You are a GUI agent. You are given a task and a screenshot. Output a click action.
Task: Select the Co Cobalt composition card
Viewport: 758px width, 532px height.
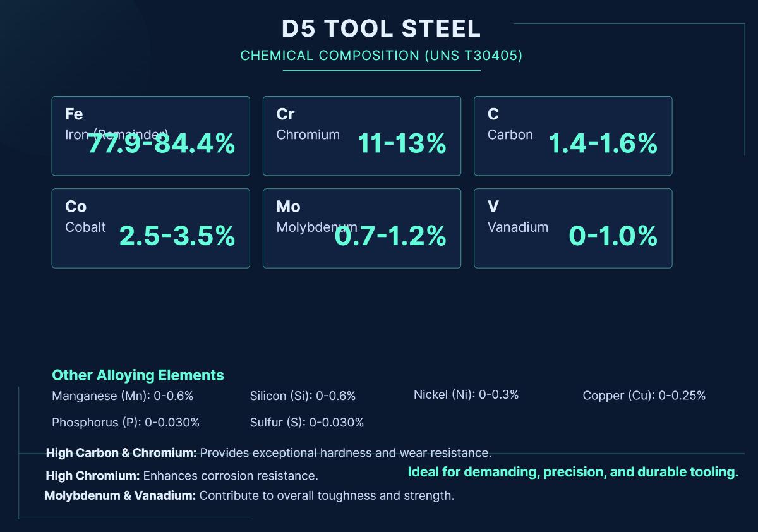pyautogui.click(x=150, y=228)
